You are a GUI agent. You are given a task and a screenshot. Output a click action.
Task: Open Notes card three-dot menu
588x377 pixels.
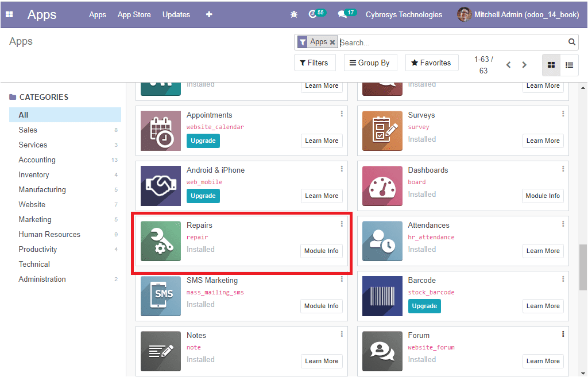coord(342,334)
